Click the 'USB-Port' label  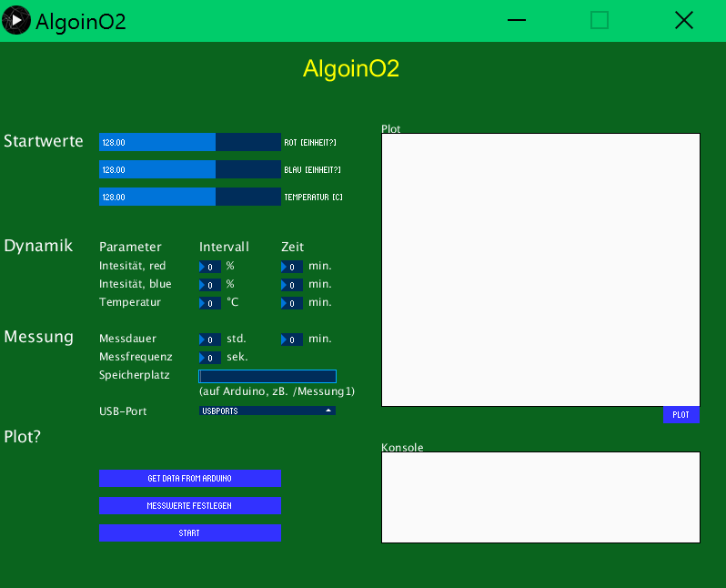click(x=123, y=411)
